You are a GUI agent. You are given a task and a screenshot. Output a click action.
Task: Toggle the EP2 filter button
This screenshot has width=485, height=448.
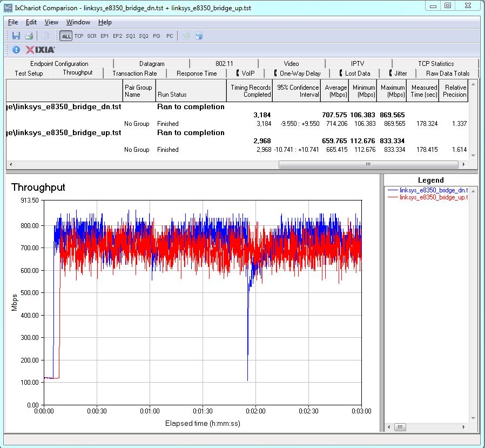click(118, 36)
